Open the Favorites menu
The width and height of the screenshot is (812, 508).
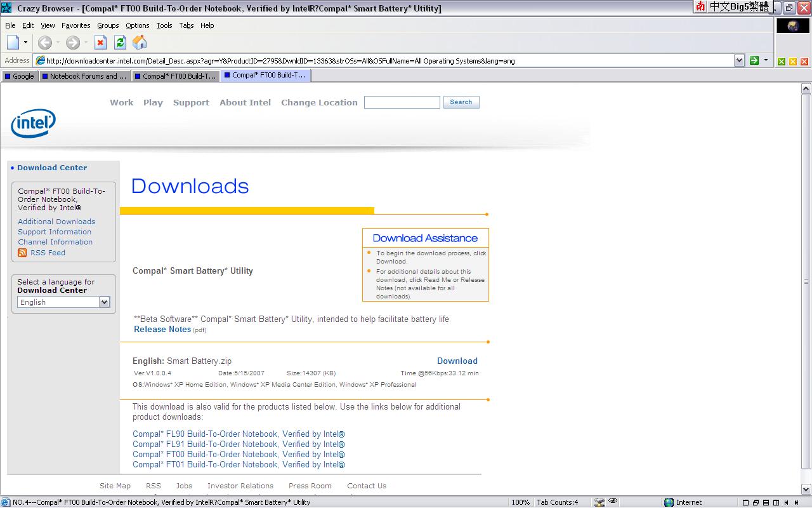pyautogui.click(x=75, y=25)
